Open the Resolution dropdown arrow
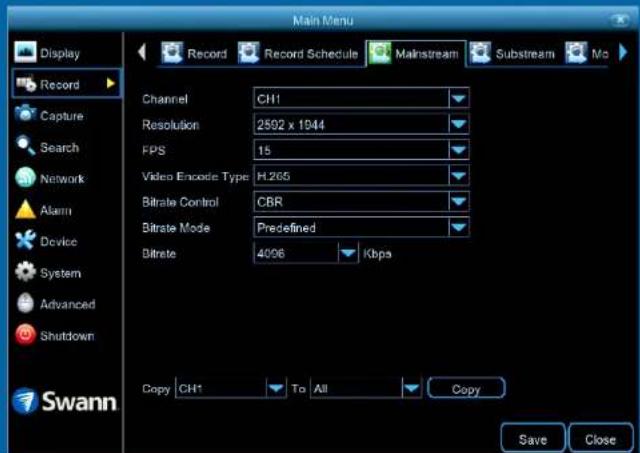 click(459, 124)
